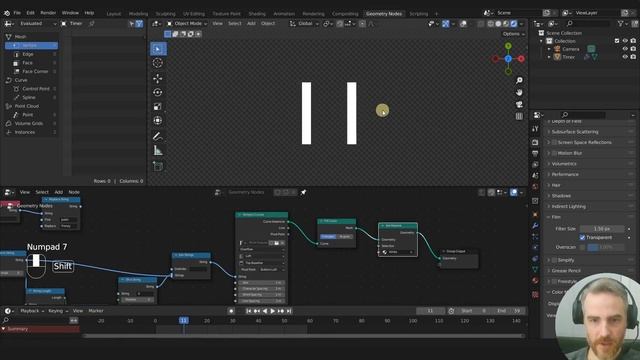
Task: Open the Object Mode dropdown
Action: 187,24
